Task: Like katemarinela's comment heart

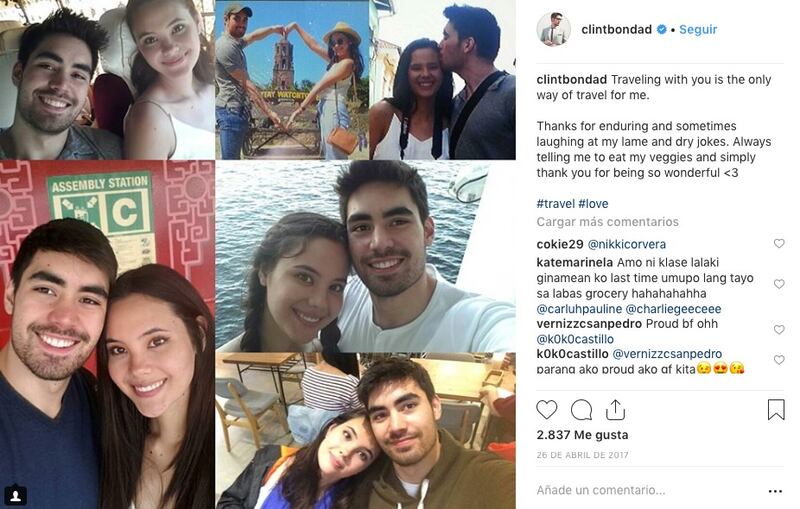Action: click(779, 284)
